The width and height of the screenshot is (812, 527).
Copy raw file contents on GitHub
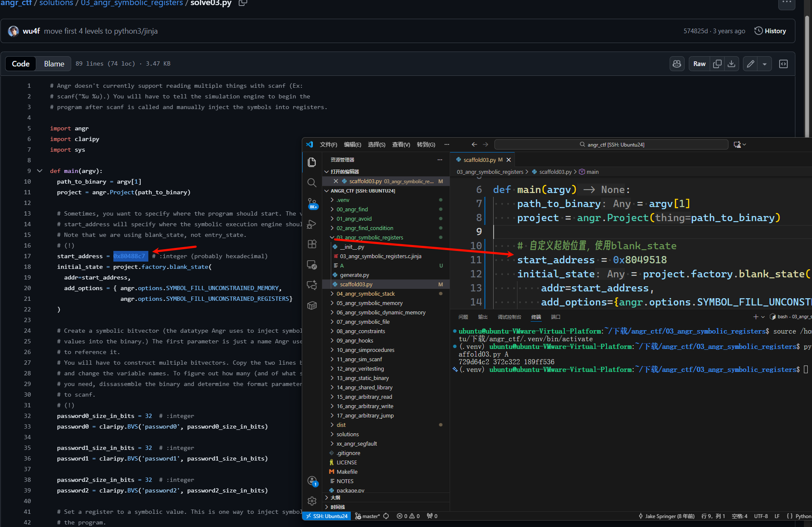pyautogui.click(x=717, y=64)
